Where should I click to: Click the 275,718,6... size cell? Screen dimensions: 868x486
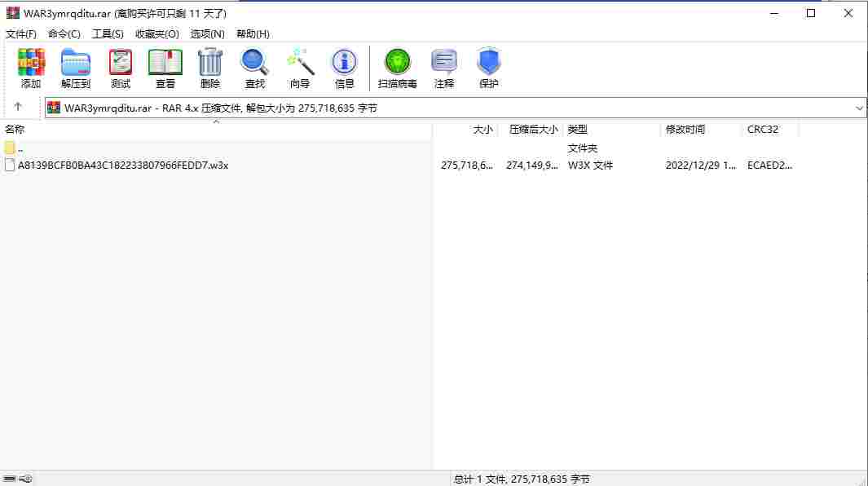[x=467, y=166]
